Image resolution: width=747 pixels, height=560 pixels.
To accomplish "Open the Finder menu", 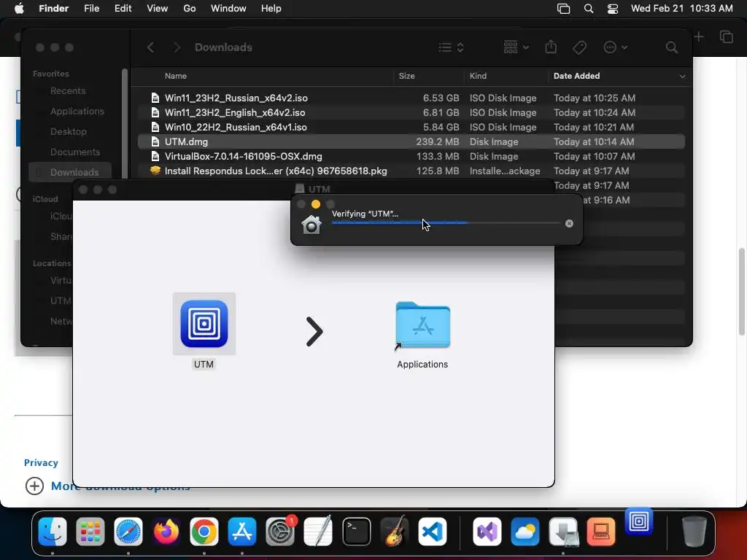I will click(x=54, y=9).
